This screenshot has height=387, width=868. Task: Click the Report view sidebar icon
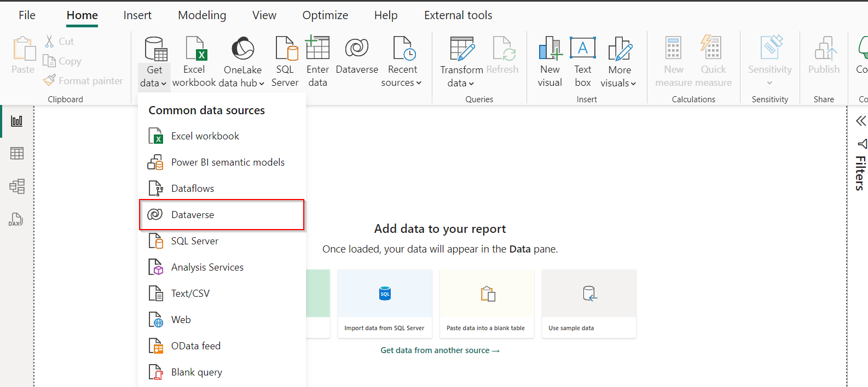click(x=17, y=121)
